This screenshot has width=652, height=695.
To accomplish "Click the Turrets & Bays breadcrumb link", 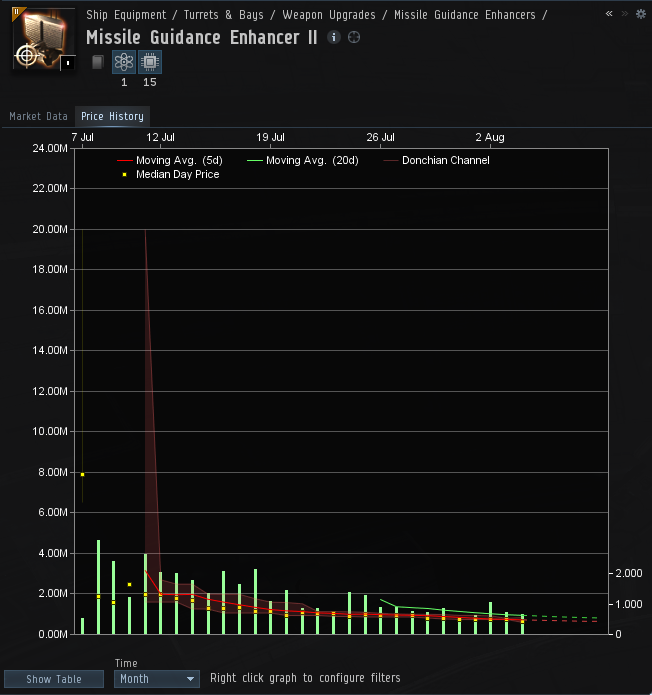I will (223, 15).
